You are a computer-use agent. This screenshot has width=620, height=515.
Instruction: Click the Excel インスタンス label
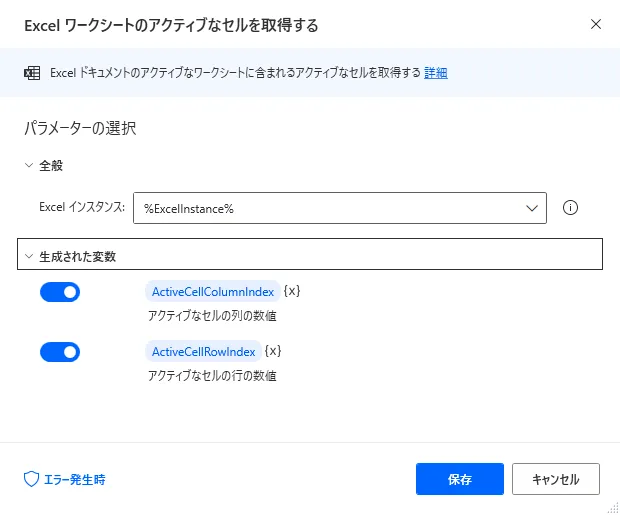[81, 208]
